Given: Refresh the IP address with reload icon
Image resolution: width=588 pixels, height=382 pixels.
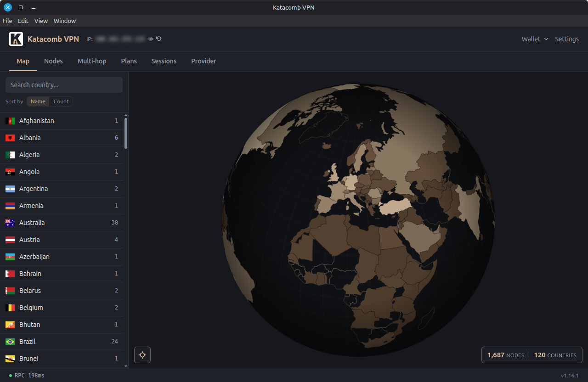Looking at the screenshot, I should pos(158,39).
